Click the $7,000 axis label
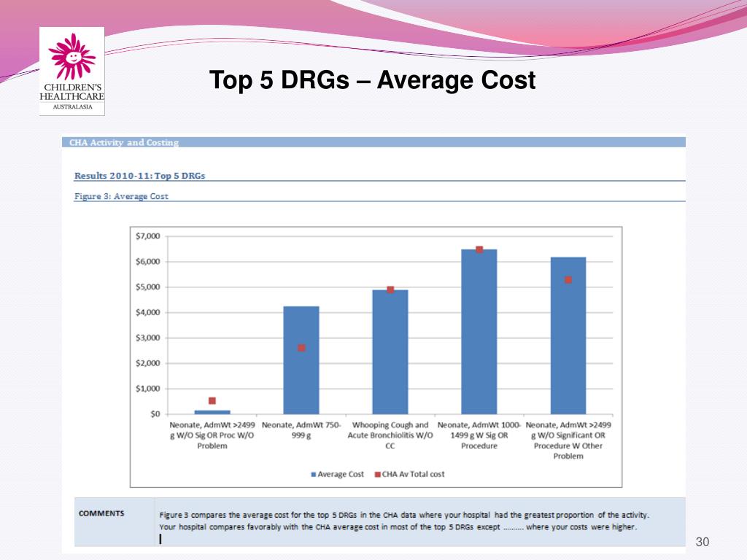747x560 pixels. [147, 236]
